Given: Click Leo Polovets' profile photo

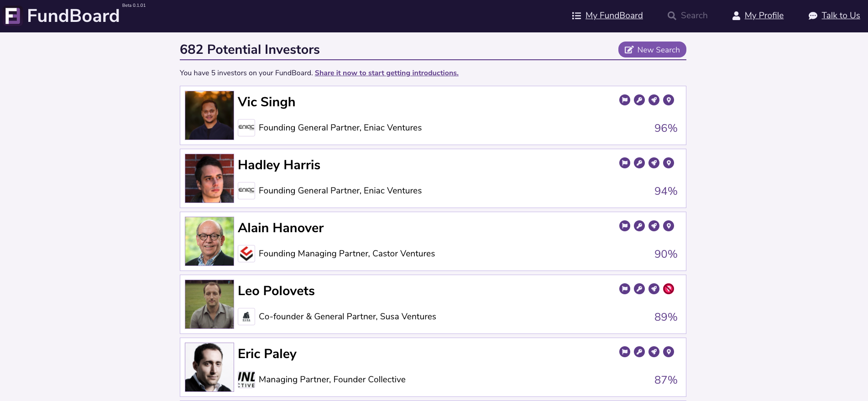Looking at the screenshot, I should point(209,304).
